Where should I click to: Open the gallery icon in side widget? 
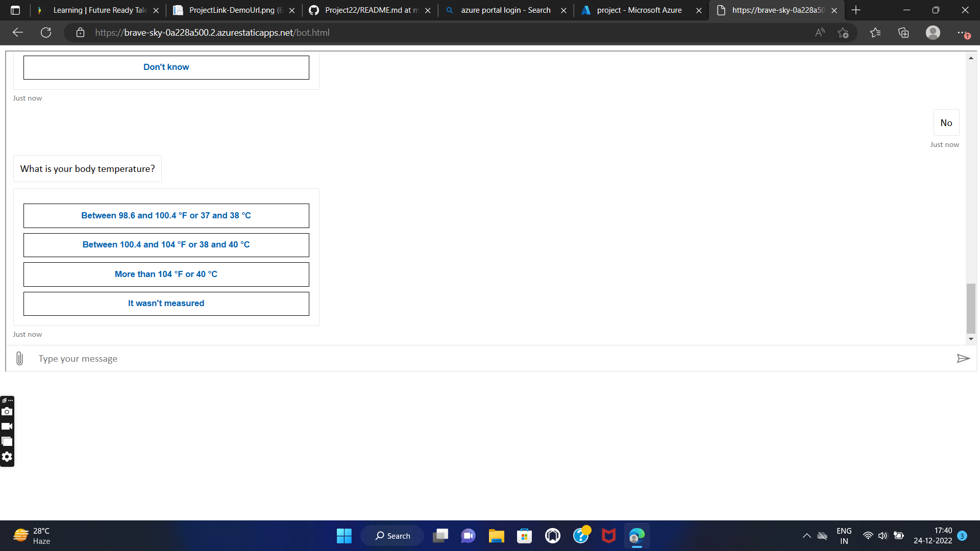pyautogui.click(x=7, y=441)
